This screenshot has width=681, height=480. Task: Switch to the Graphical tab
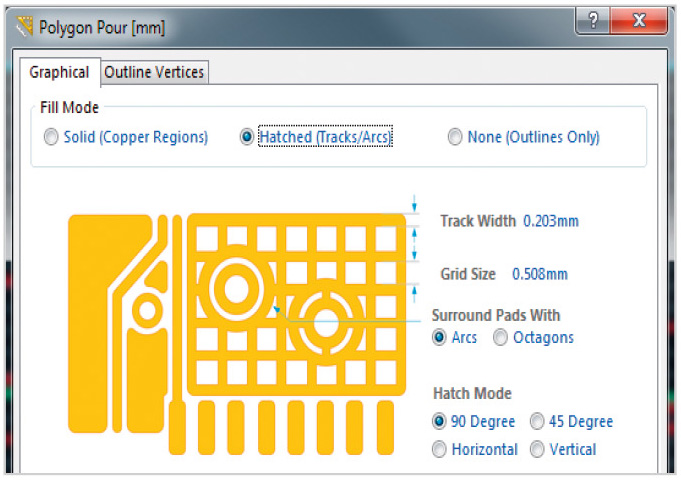pos(59,72)
